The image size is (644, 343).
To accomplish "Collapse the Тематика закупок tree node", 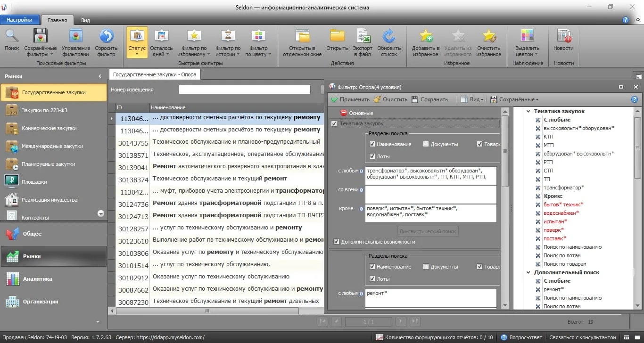I will point(528,112).
